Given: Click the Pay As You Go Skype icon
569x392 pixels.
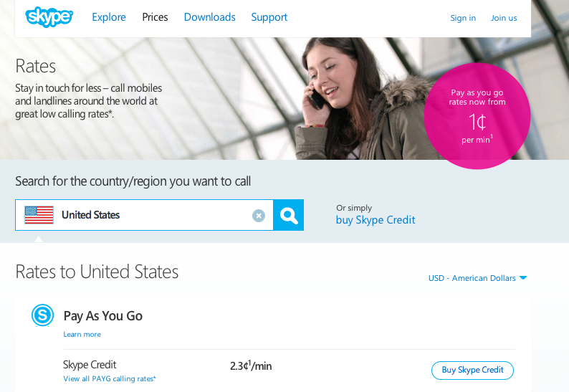Looking at the screenshot, I should click(x=42, y=315).
